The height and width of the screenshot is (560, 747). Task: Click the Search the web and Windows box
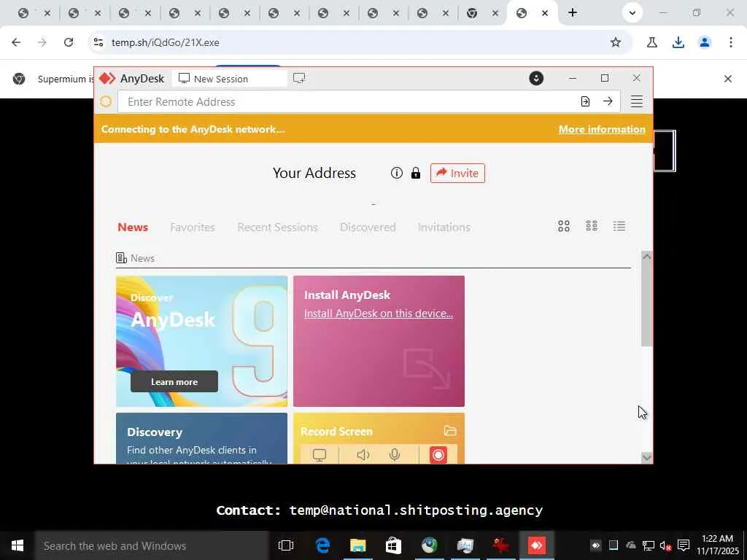(x=152, y=545)
